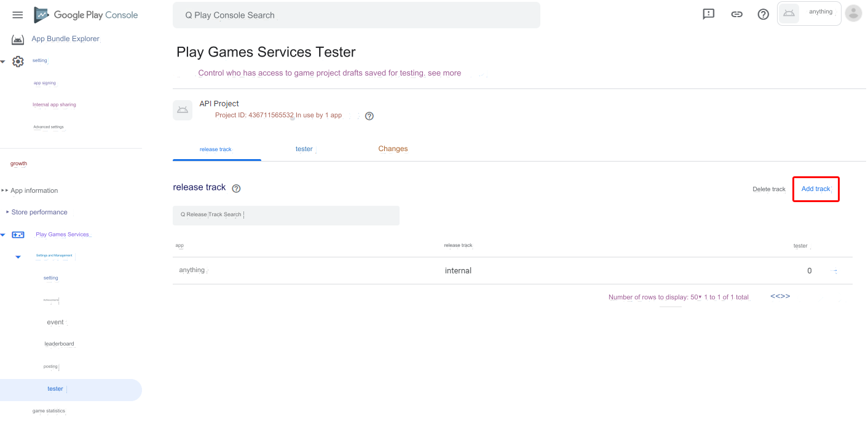868x430 pixels.
Task: Open leaderboard in sidebar
Action: tap(59, 344)
